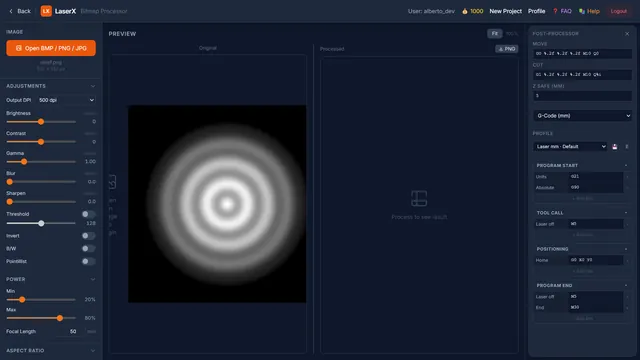
Task: Click the rotate image icon beside the original preview
Action: pos(112,182)
